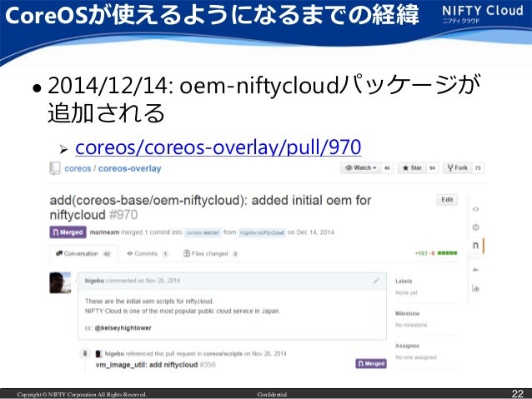Viewport: 532px width, 399px height.
Task: Click the Labels sidebar heading
Action: 404,281
